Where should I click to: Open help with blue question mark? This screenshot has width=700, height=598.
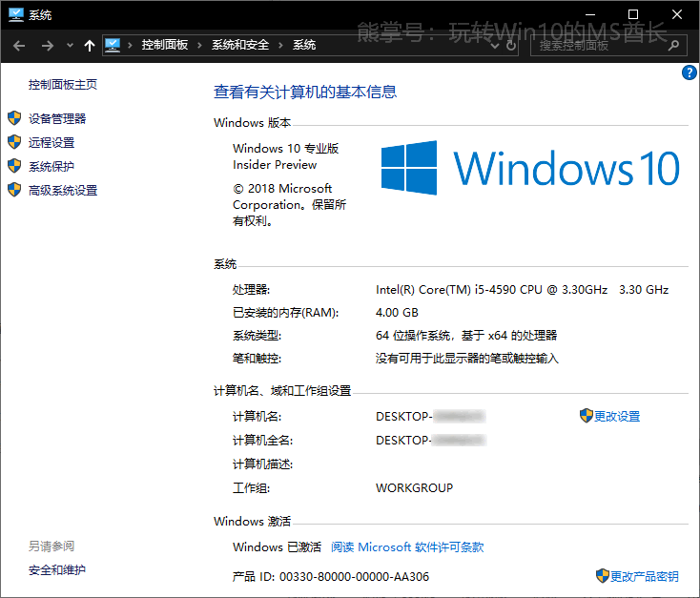(x=690, y=72)
